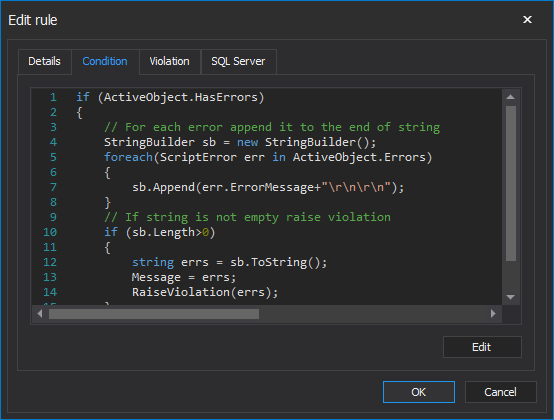Image resolution: width=554 pixels, height=420 pixels.
Task: Click line number 14 in the gutter
Action: pos(50,292)
